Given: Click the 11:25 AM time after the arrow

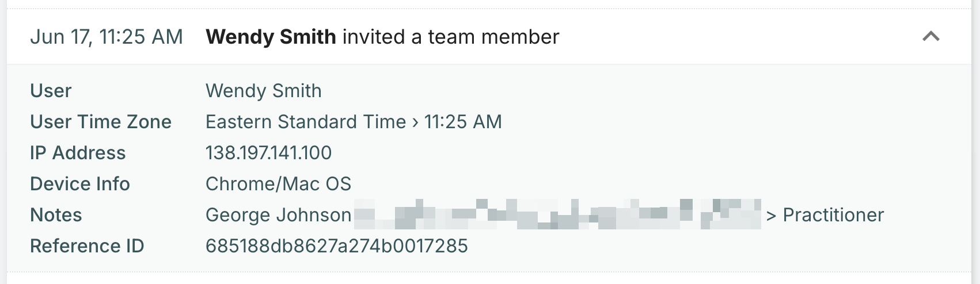Looking at the screenshot, I should (463, 122).
